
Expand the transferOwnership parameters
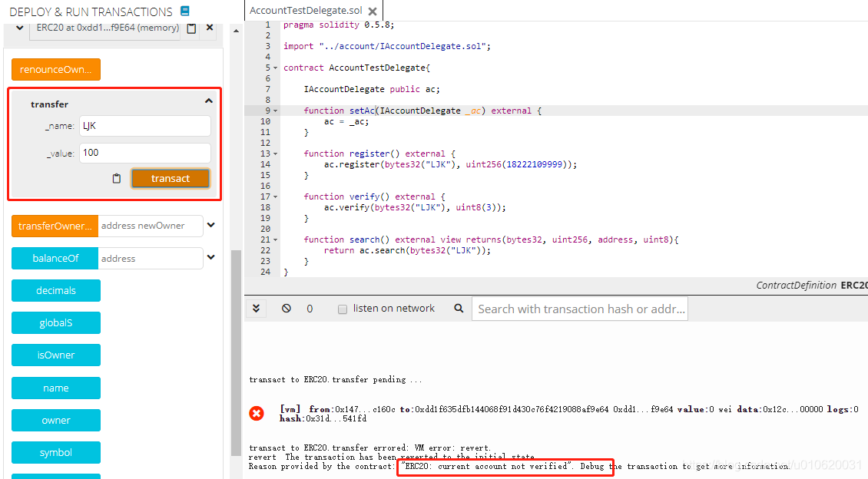[x=211, y=225]
